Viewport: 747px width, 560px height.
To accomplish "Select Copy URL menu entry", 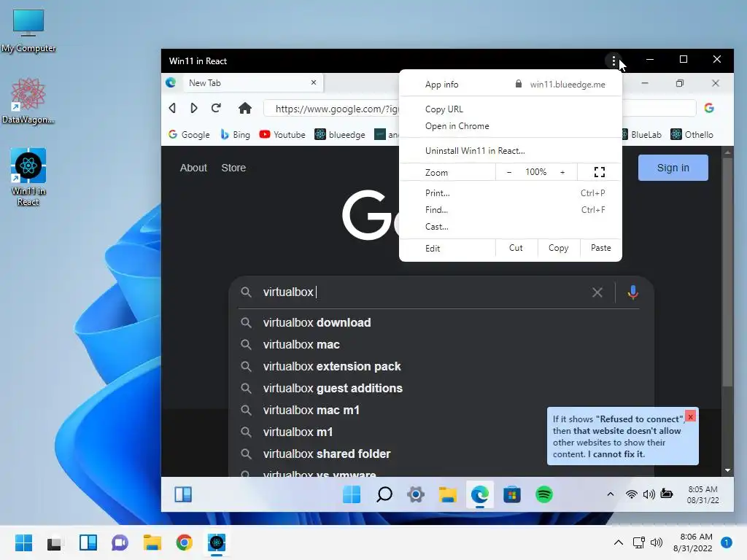I will [x=510, y=109].
